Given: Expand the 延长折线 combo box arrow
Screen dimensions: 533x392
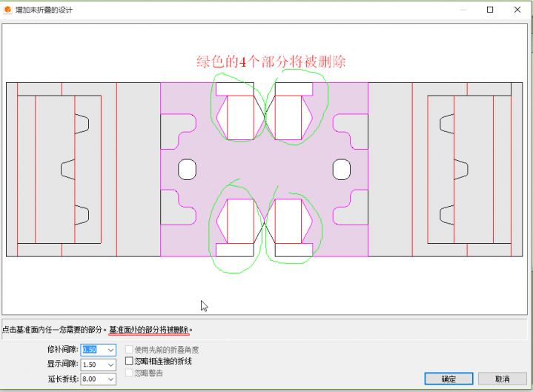Looking at the screenshot, I should [x=110, y=379].
